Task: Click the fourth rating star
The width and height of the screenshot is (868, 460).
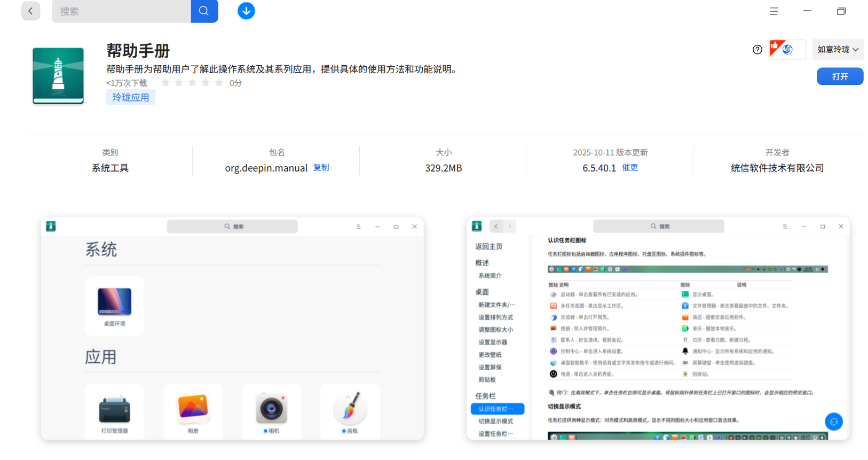Action: pyautogui.click(x=206, y=83)
